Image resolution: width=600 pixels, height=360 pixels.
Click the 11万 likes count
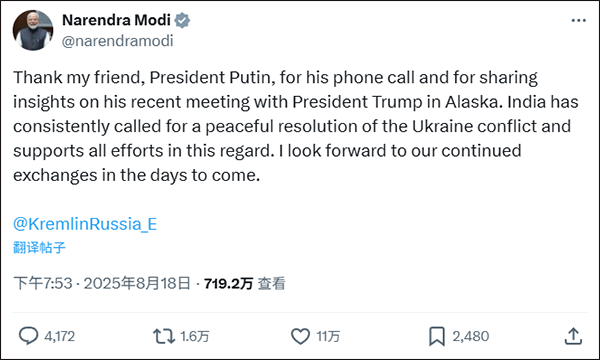click(328, 336)
